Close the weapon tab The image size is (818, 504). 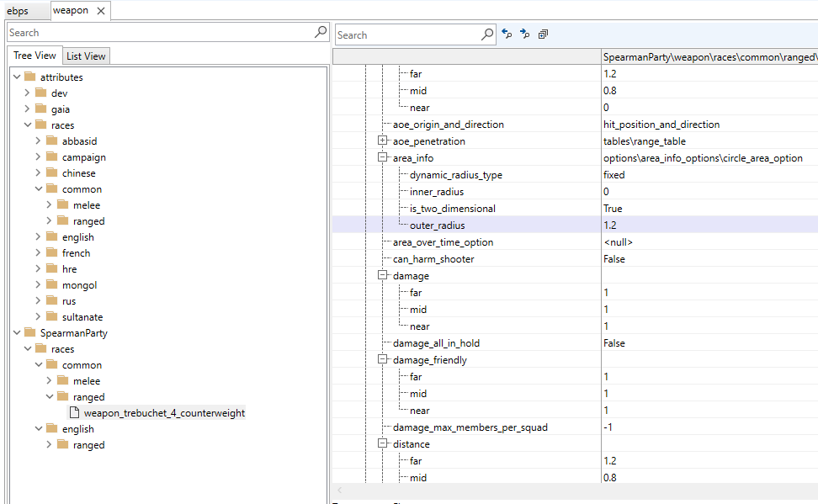(101, 11)
